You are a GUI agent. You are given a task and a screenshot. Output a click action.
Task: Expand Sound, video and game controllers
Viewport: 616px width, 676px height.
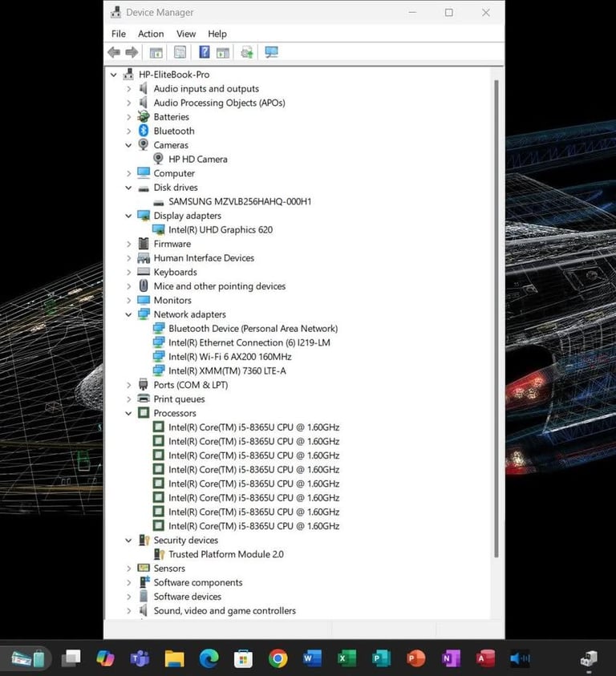tap(128, 611)
